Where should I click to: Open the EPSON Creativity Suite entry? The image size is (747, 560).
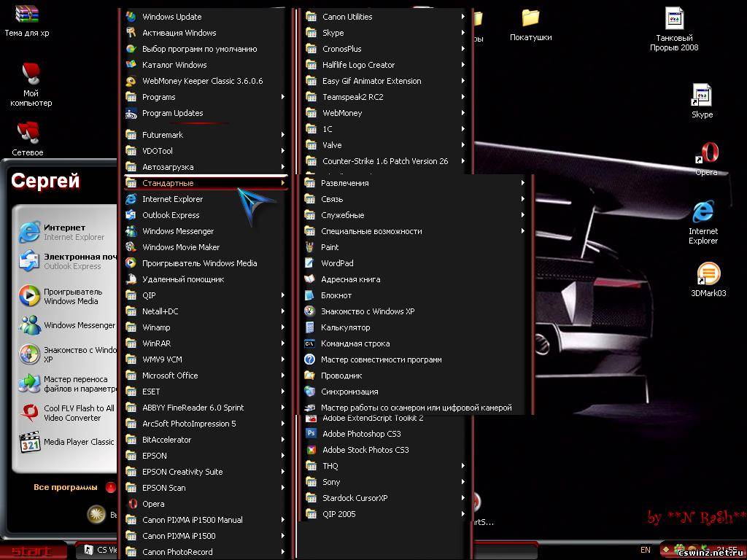(206, 472)
